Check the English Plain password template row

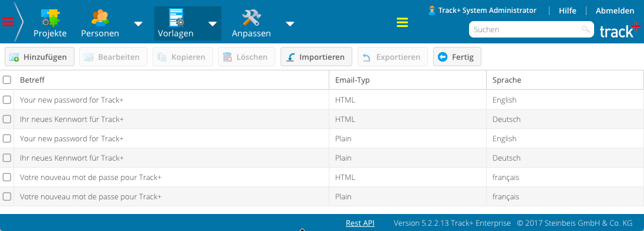click(x=7, y=138)
